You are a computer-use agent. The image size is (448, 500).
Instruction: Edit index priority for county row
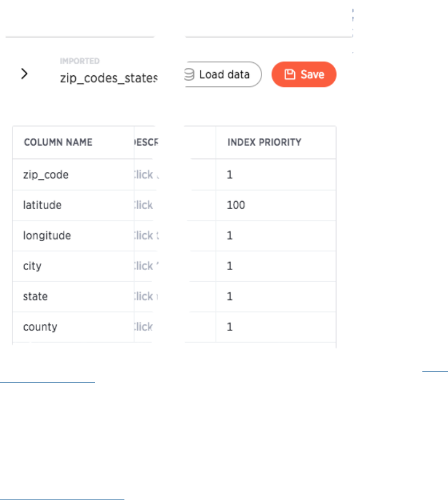(x=230, y=327)
